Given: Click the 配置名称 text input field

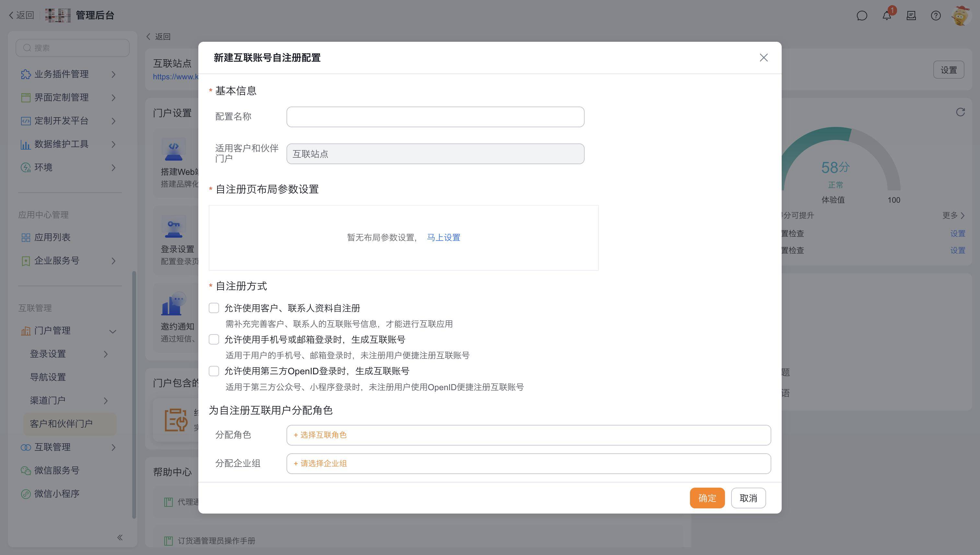Looking at the screenshot, I should tap(435, 117).
